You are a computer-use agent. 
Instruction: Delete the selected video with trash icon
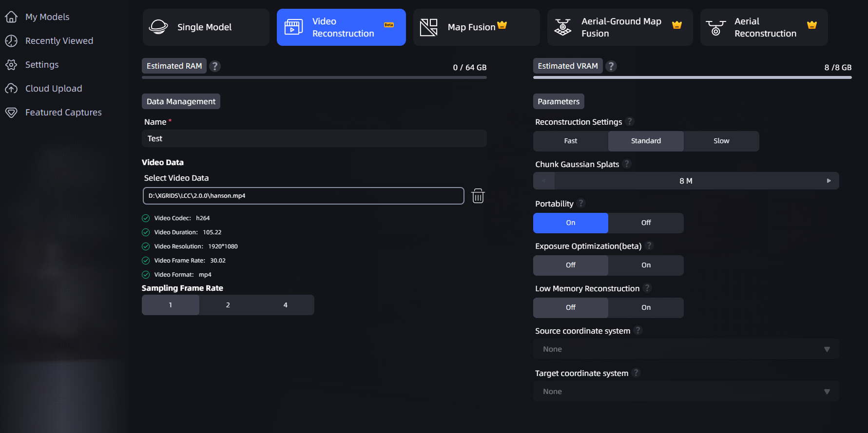click(478, 196)
